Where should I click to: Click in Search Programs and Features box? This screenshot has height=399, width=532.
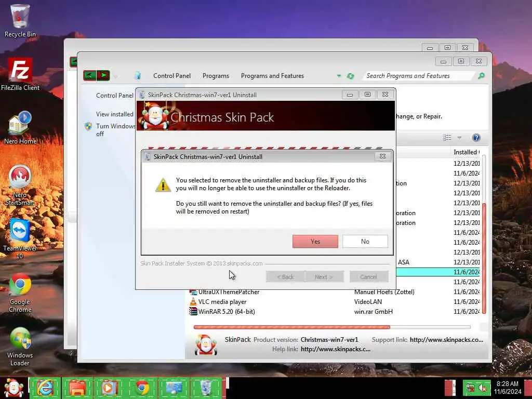point(418,76)
